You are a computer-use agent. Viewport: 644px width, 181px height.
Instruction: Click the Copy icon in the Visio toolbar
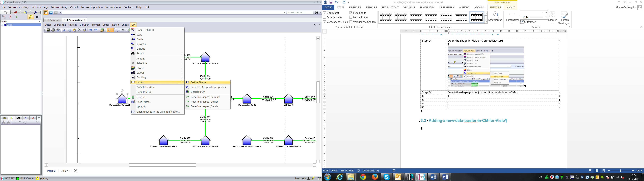69,30
